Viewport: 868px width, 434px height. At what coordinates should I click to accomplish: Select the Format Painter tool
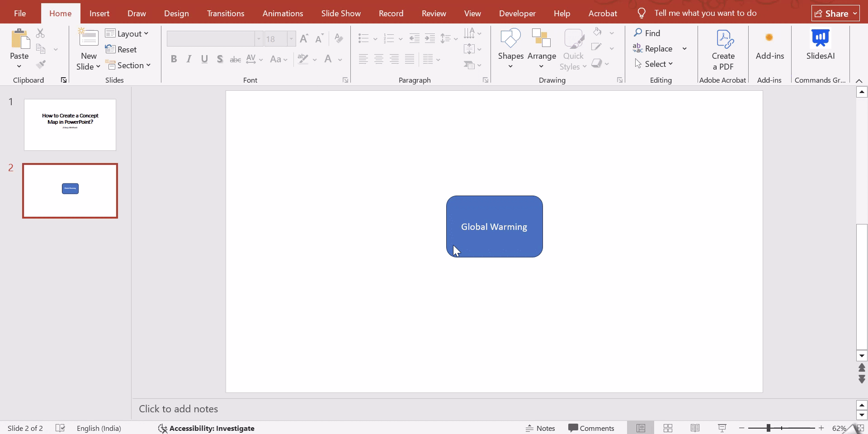tap(41, 64)
